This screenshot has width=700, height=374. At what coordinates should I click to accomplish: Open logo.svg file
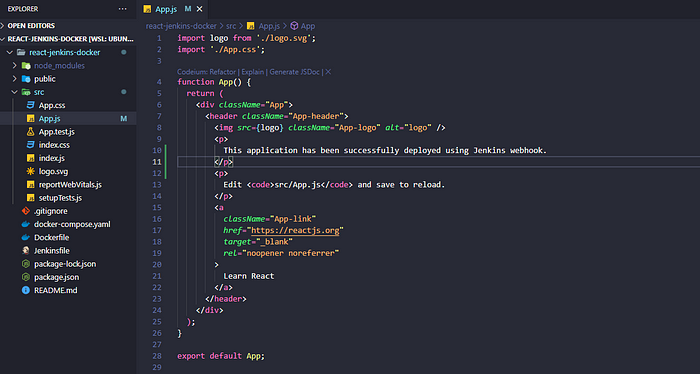tap(53, 171)
